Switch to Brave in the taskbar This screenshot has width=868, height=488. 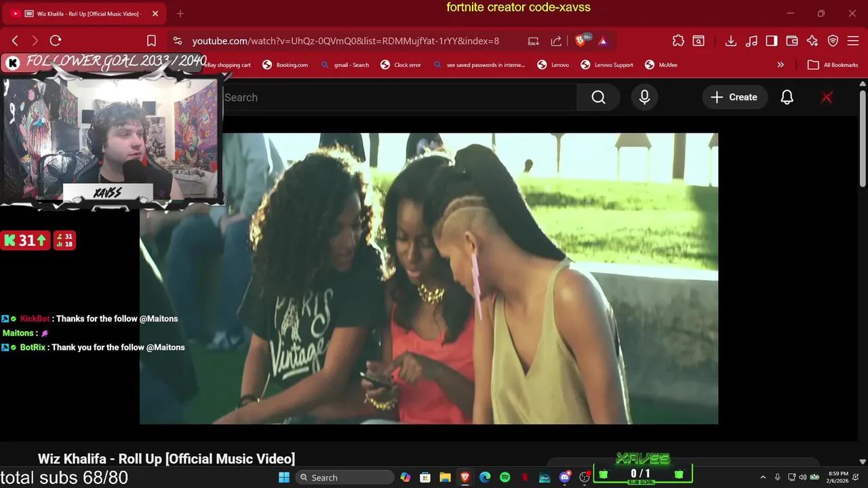pyautogui.click(x=465, y=478)
